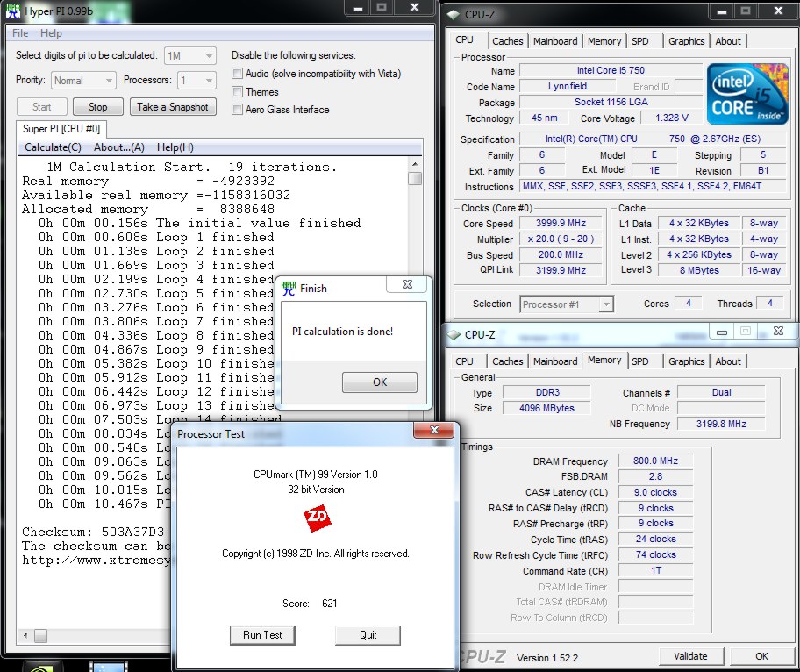This screenshot has height=672, width=800.
Task: Open the Processors count dropdown
Action: (197, 81)
